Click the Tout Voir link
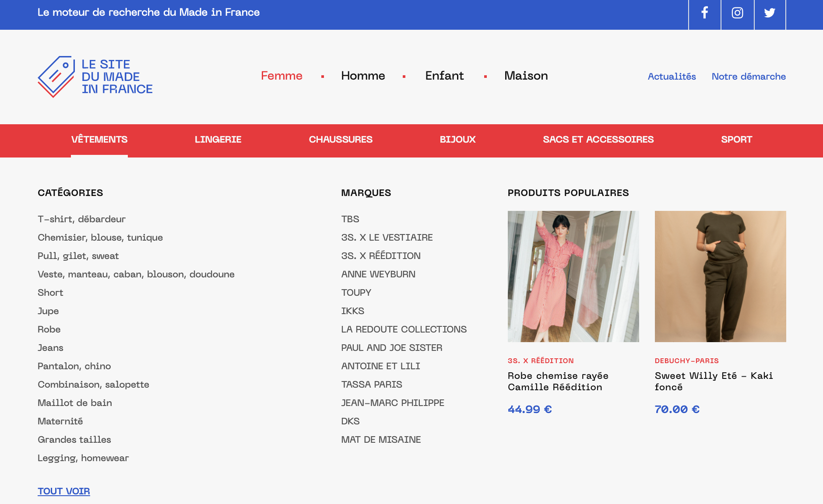Screen dimensions: 823x504 point(64,491)
